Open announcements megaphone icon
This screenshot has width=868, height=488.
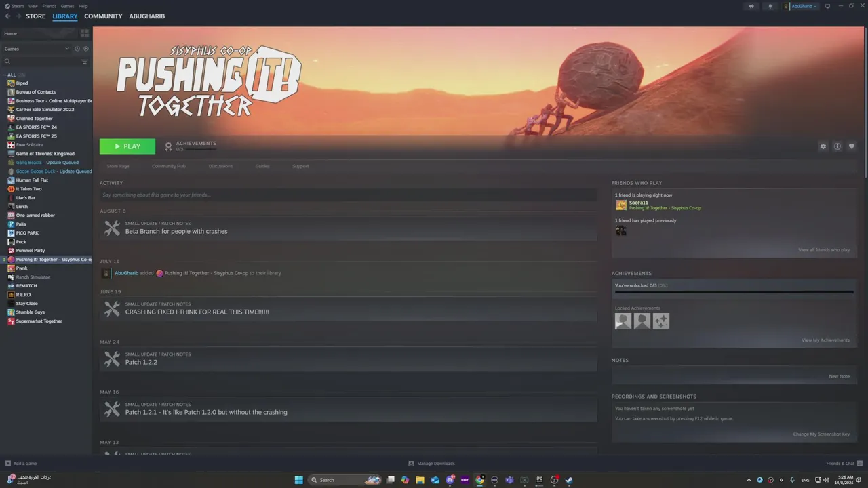click(751, 6)
